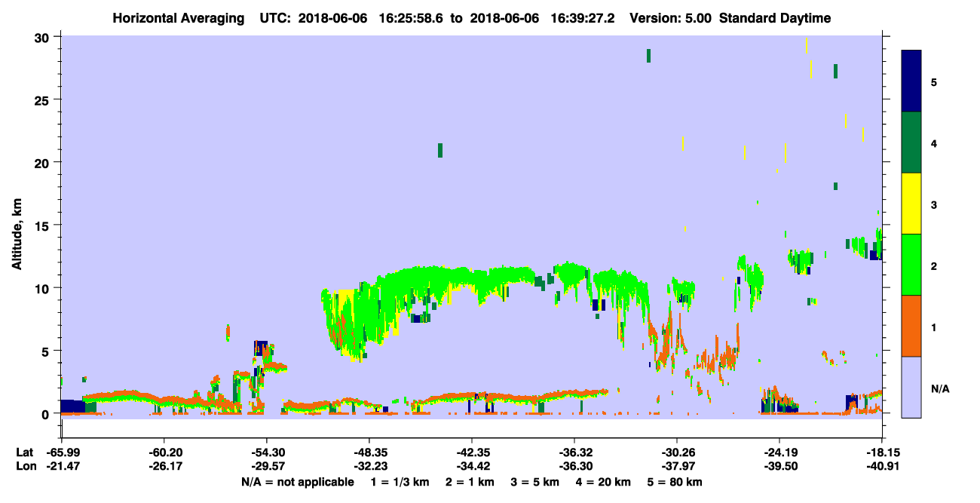Image resolution: width=980 pixels, height=503 pixels.
Task: Click the 'Lat' row label
Action: (23, 452)
